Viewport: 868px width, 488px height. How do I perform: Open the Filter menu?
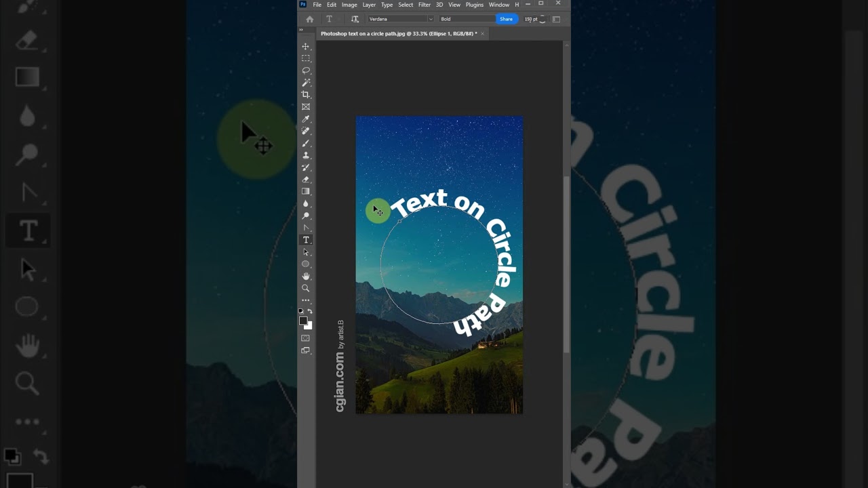tap(425, 5)
